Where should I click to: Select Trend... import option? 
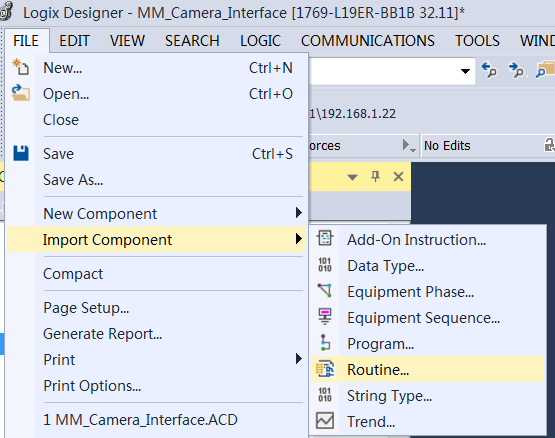[x=428, y=421]
